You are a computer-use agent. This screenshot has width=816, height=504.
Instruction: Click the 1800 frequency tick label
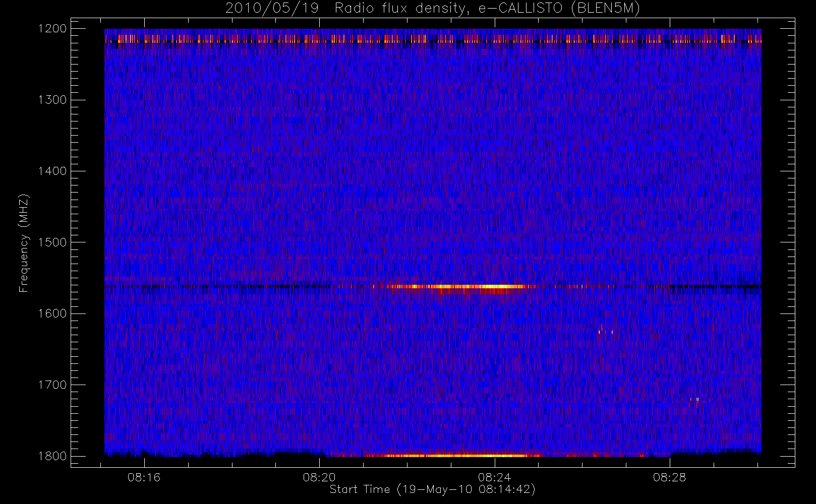click(52, 456)
